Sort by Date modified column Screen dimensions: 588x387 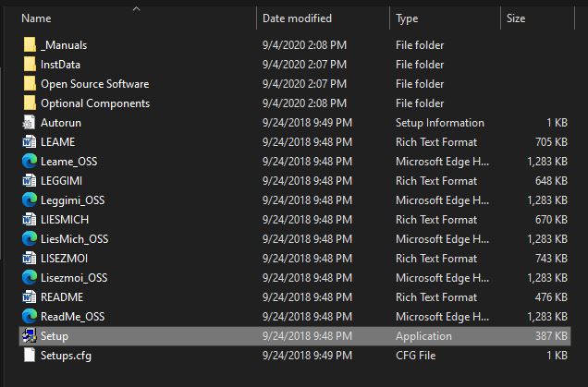[x=298, y=18]
